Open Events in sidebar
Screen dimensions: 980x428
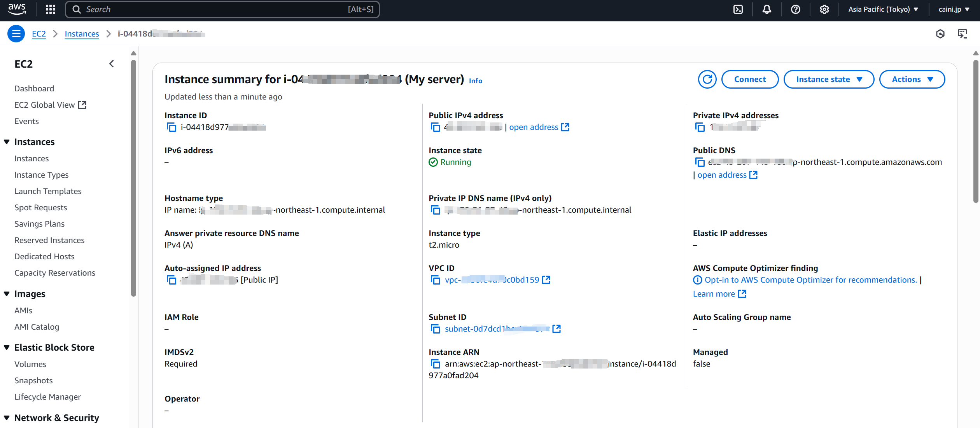[26, 121]
